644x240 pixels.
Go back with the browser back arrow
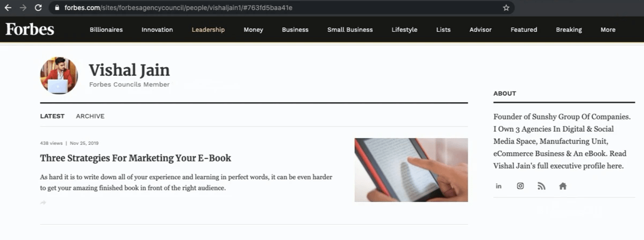pos(8,8)
